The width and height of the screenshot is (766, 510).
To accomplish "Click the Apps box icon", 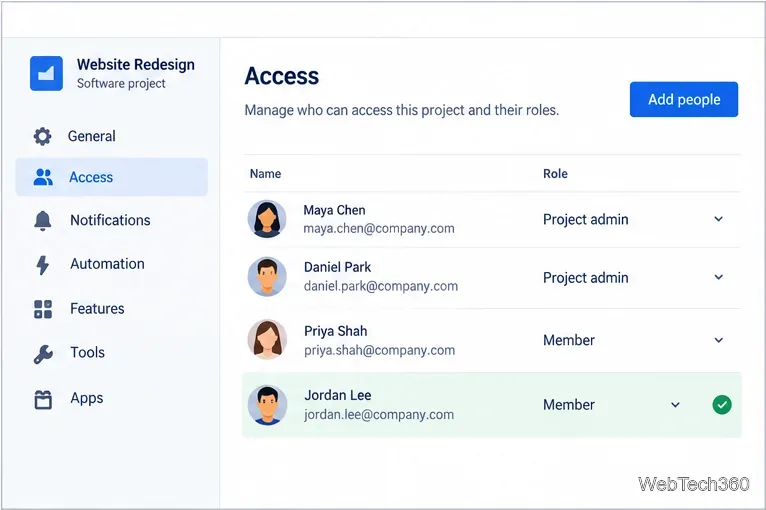I will (43, 399).
